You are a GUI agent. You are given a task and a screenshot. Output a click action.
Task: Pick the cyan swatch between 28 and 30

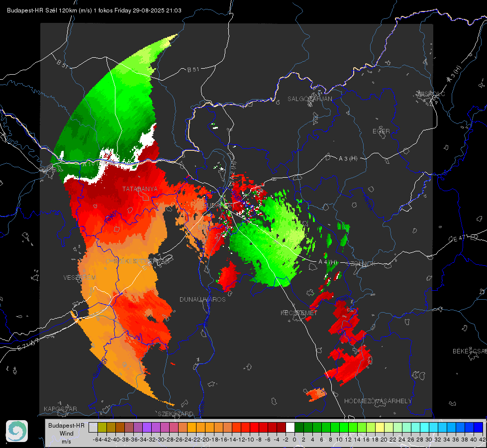(x=425, y=427)
